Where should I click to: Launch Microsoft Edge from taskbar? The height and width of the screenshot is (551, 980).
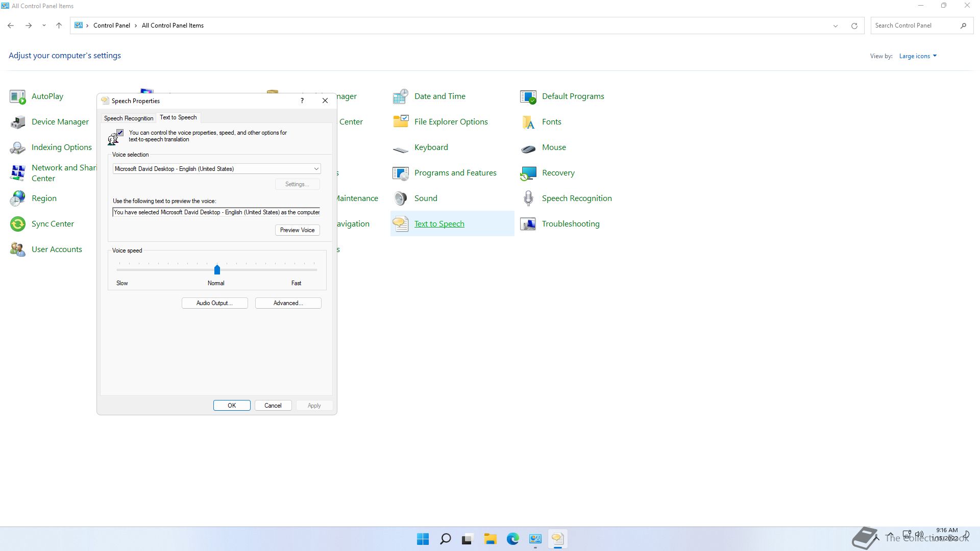tap(512, 539)
